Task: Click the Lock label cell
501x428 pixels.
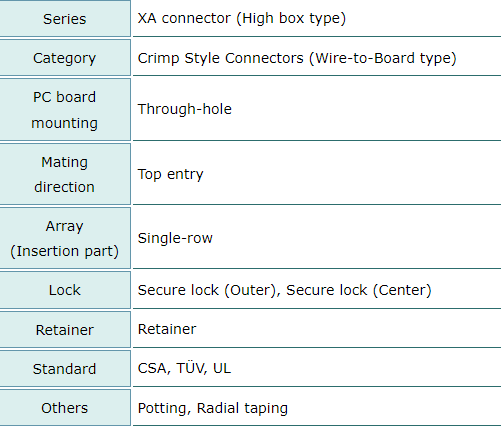Action: 65,290
